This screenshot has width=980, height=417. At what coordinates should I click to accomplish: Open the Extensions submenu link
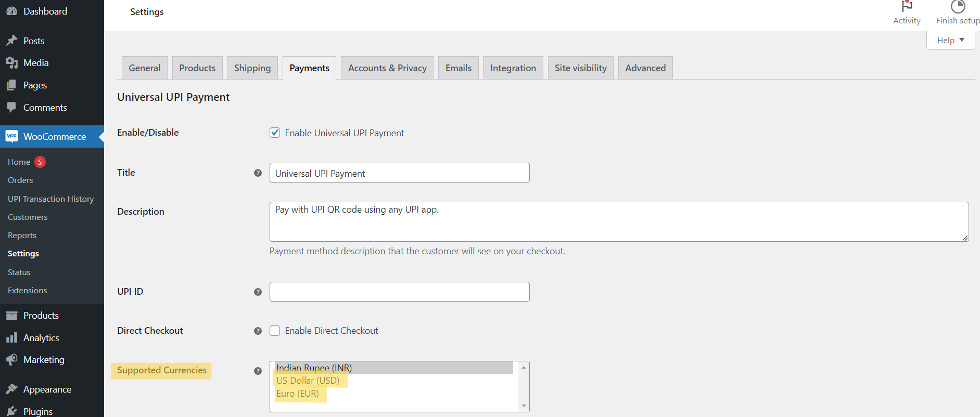click(x=28, y=291)
